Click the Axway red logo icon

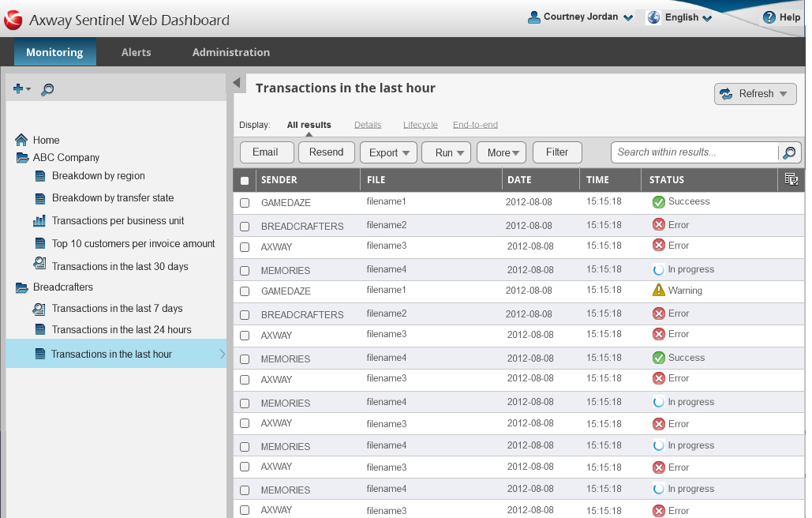[x=13, y=21]
